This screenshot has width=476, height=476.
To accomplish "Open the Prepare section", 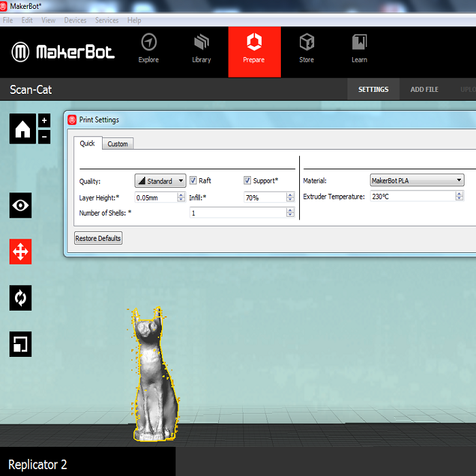I will 254,52.
